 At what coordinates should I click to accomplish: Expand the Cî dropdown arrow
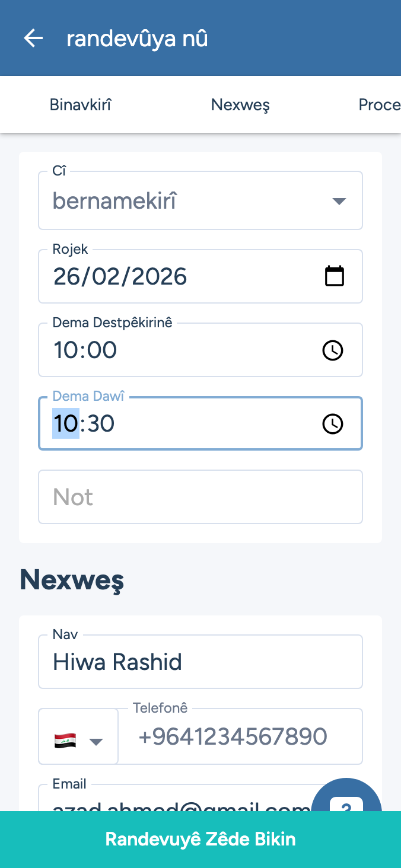tap(339, 202)
